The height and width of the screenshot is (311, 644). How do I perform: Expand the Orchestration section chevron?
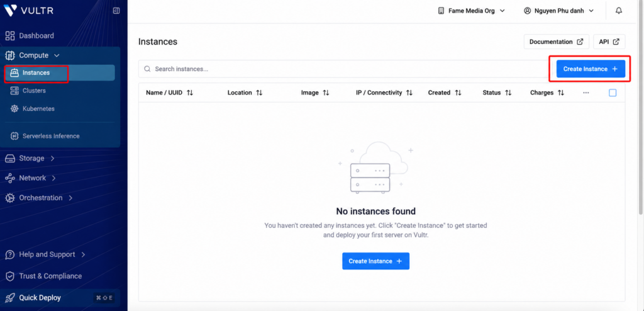(x=70, y=198)
